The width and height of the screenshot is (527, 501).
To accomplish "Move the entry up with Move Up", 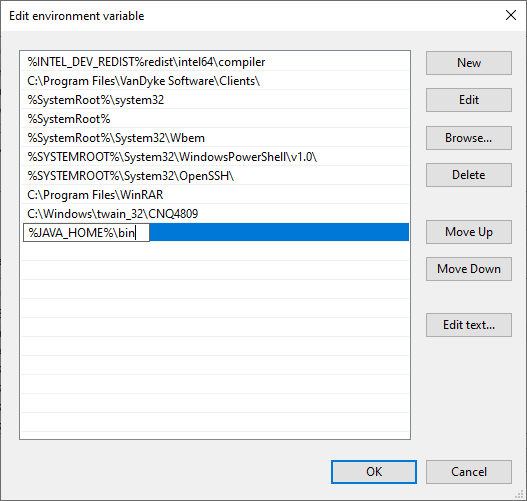I will 469,232.
